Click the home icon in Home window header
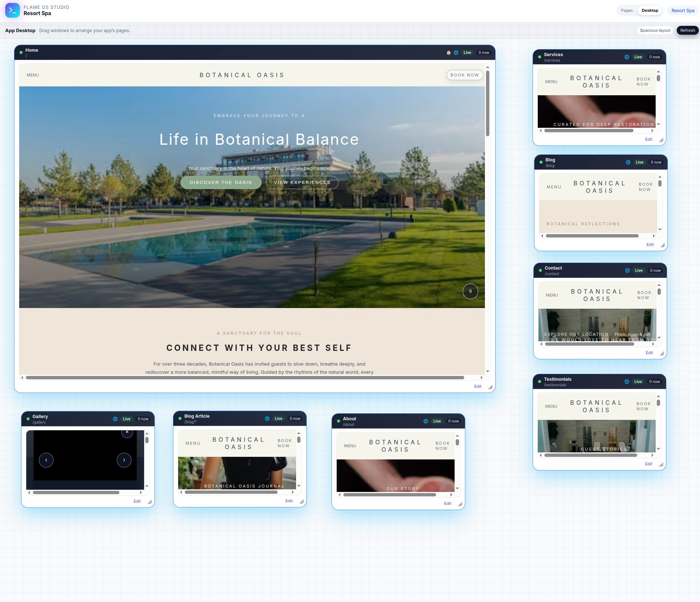This screenshot has height=602, width=700. (448, 53)
